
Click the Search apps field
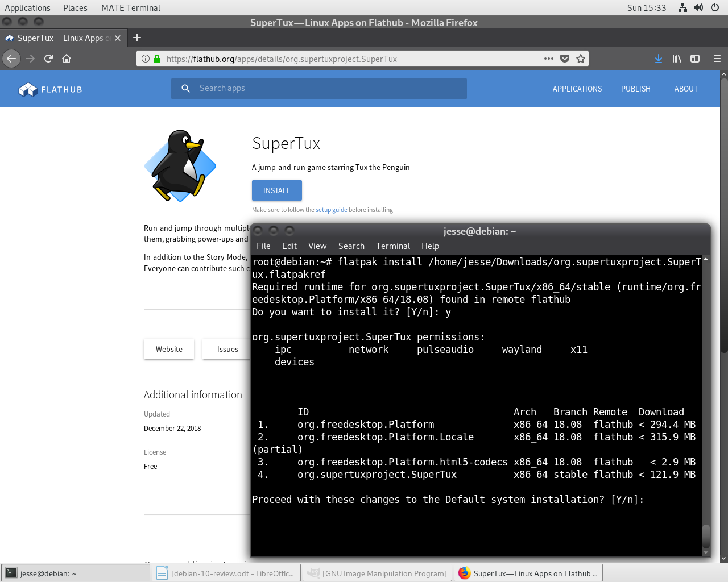(x=319, y=89)
